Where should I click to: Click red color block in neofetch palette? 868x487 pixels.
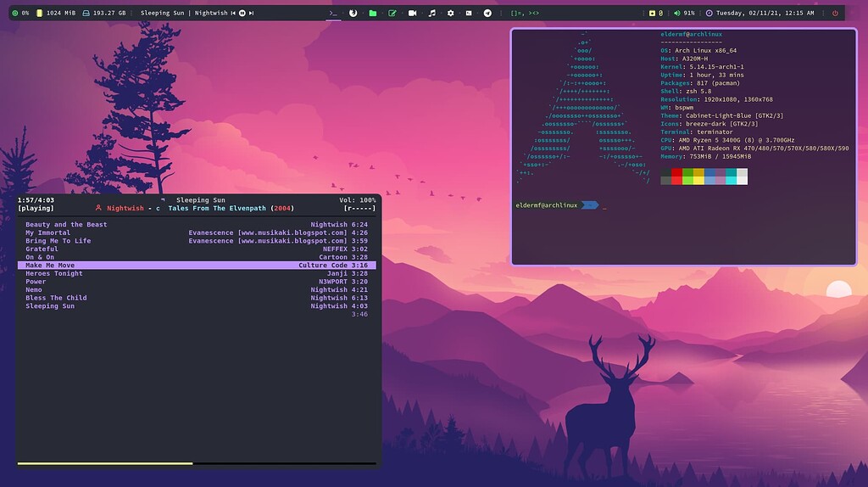(676, 176)
